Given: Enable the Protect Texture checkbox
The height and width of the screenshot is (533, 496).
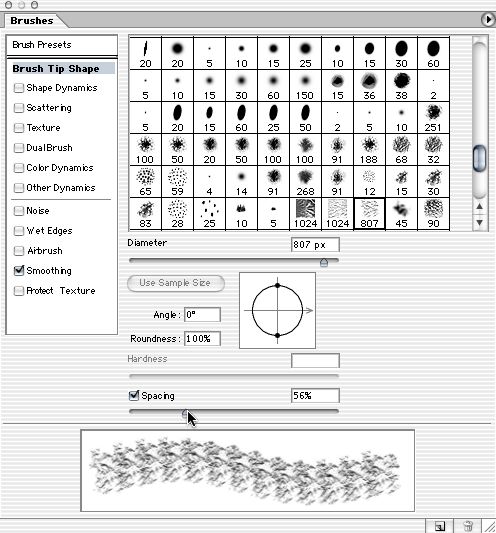Looking at the screenshot, I should 18,291.
